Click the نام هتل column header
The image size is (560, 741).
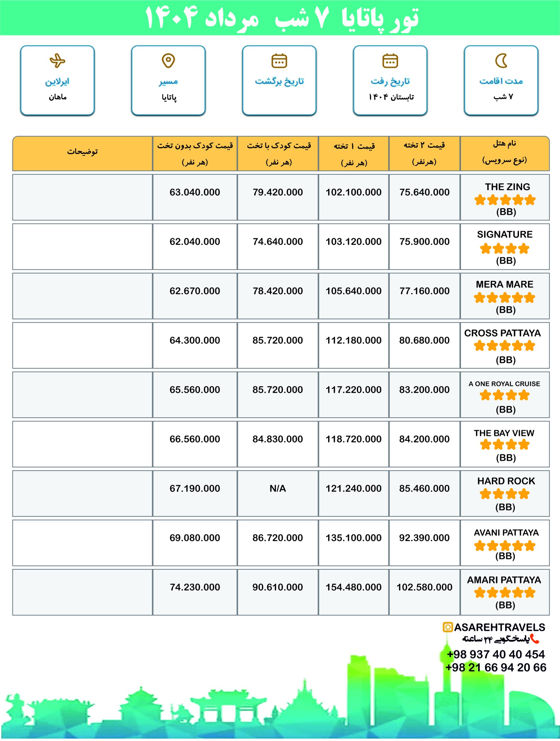(505, 153)
